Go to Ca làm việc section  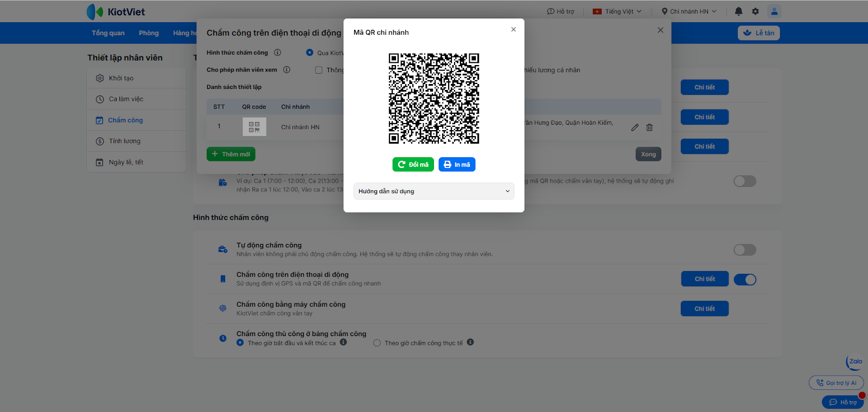(136, 99)
